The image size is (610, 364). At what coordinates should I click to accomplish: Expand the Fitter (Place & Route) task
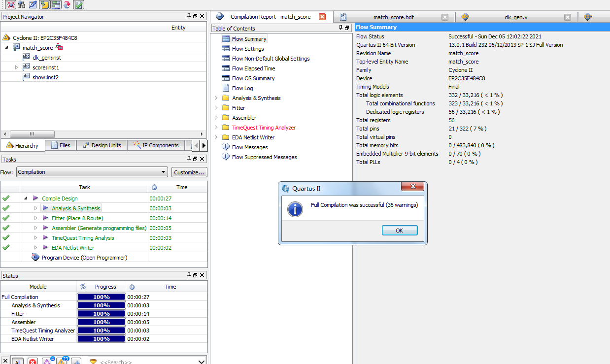[x=35, y=218]
